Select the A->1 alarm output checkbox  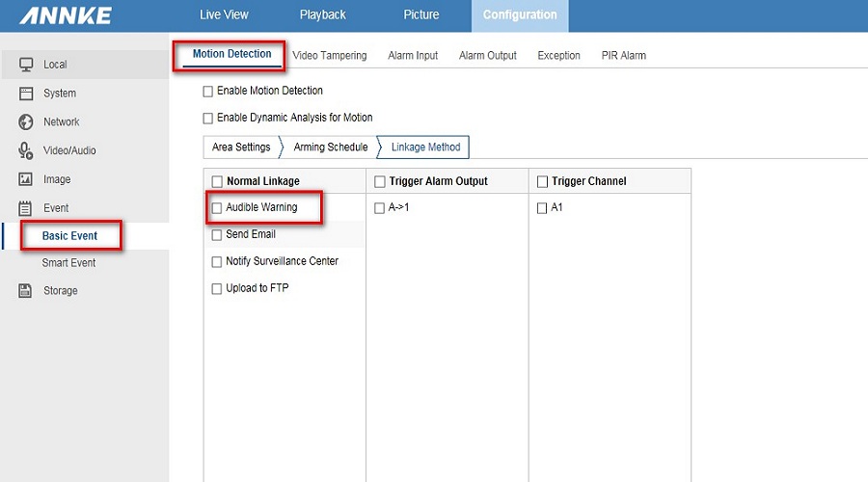point(379,208)
